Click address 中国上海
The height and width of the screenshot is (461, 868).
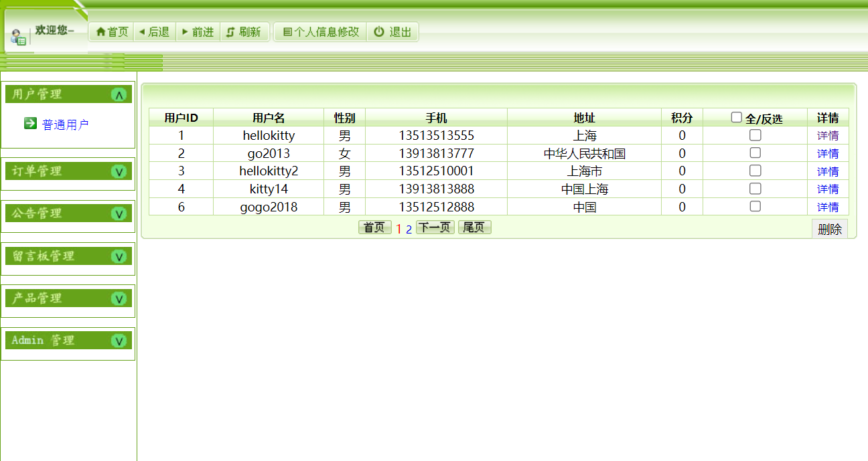click(584, 189)
